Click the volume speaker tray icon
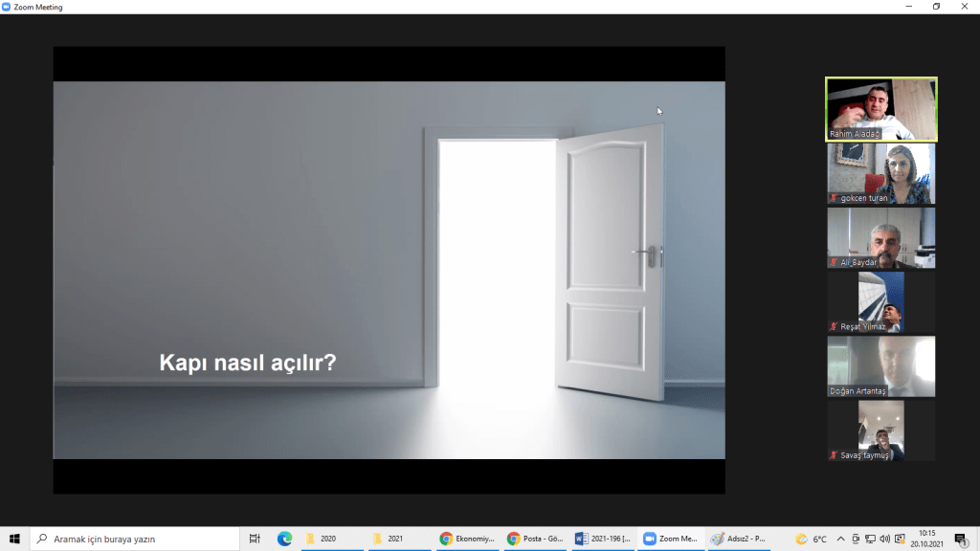The width and height of the screenshot is (980, 551). pos(884,539)
